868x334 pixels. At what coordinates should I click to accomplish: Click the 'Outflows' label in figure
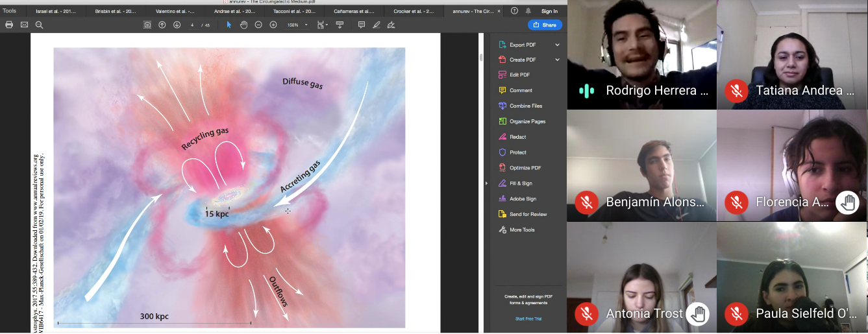(x=277, y=291)
